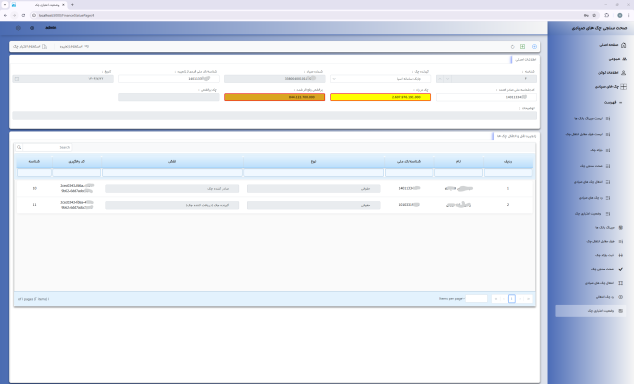Open the check type dropdown

tap(380, 79)
